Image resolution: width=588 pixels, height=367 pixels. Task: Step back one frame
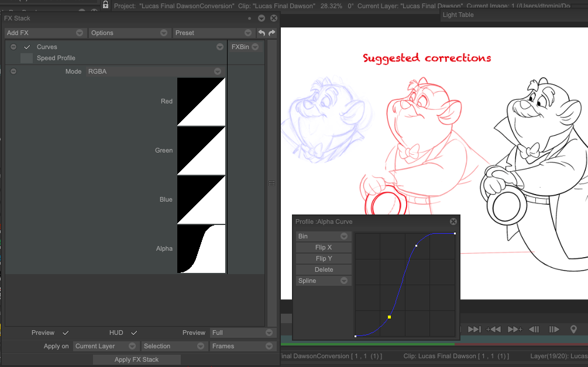coord(534,329)
